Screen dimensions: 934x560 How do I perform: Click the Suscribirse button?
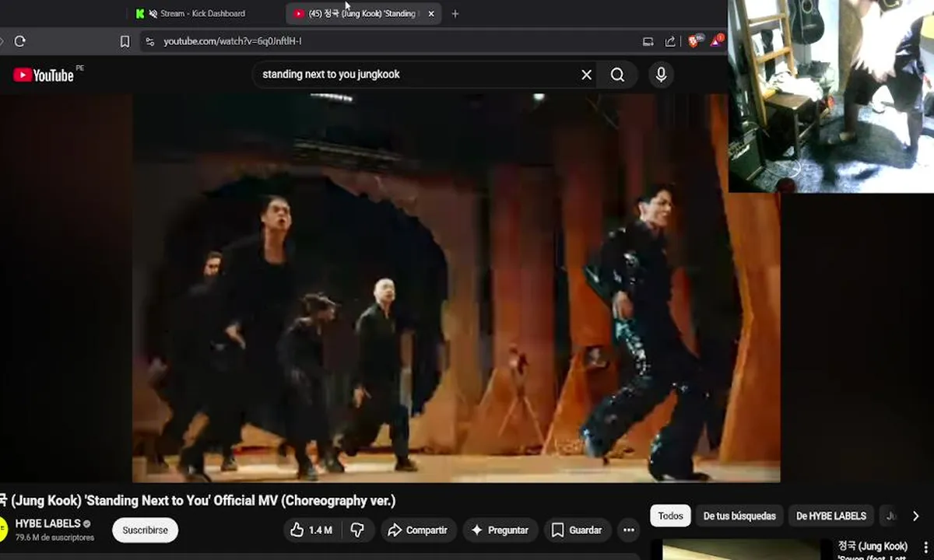tap(145, 530)
